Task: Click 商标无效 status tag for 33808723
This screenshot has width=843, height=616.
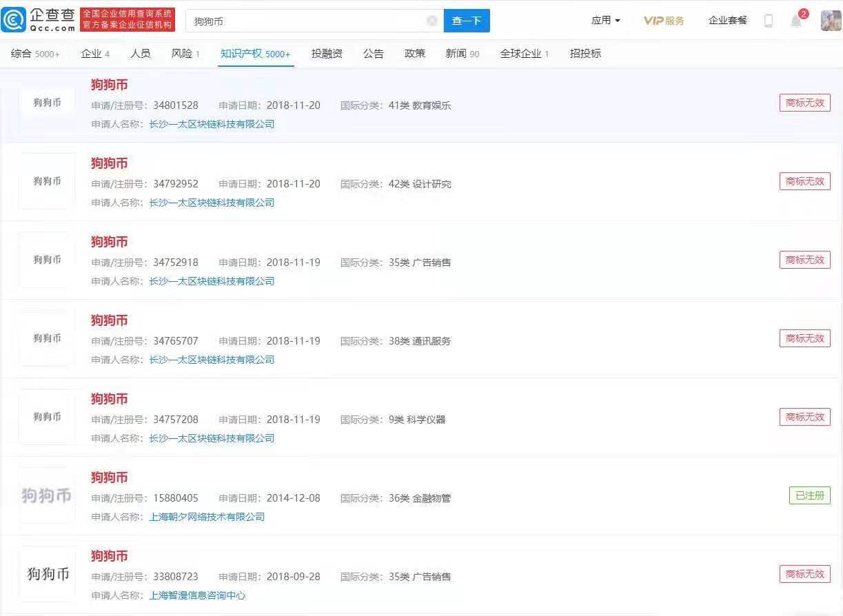Action: point(805,575)
